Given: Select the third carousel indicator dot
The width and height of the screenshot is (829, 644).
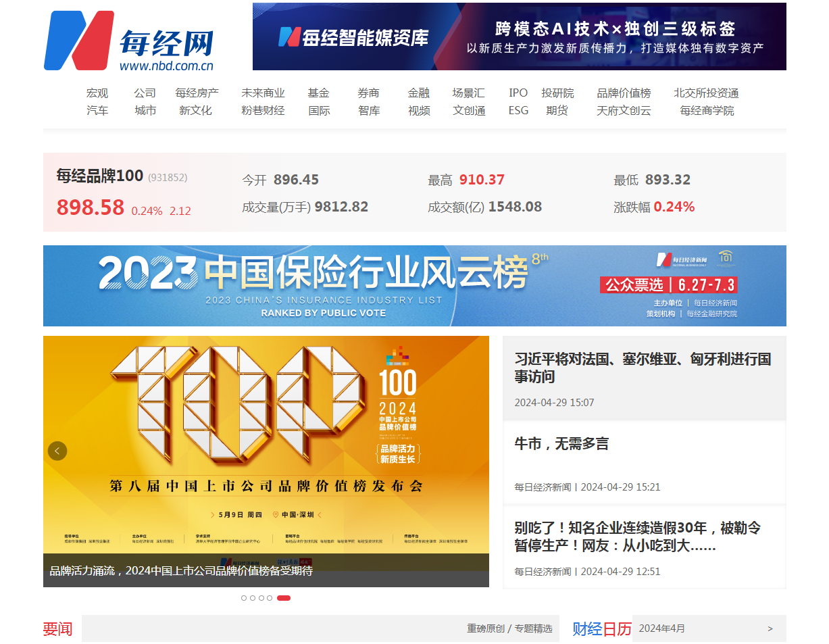Looking at the screenshot, I should [261, 598].
